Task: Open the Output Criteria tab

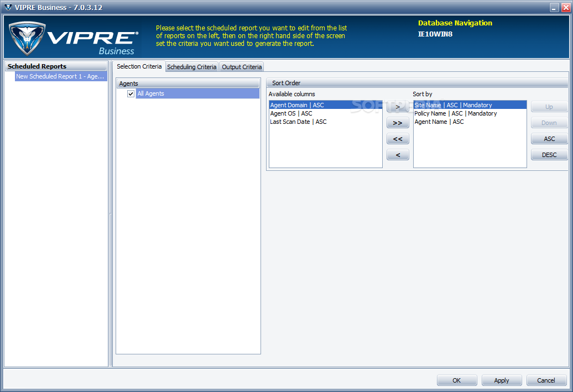Action: pyautogui.click(x=242, y=67)
